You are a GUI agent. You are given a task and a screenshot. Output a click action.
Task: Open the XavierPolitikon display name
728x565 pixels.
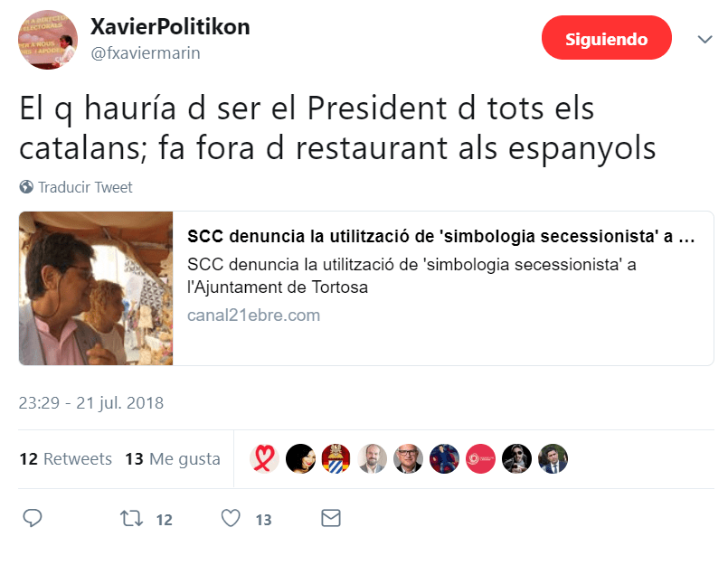click(x=170, y=26)
